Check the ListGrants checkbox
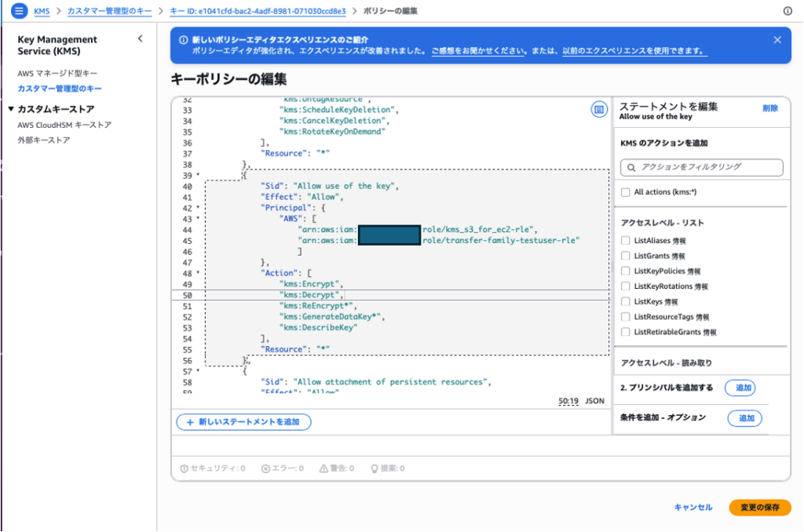 tap(625, 256)
